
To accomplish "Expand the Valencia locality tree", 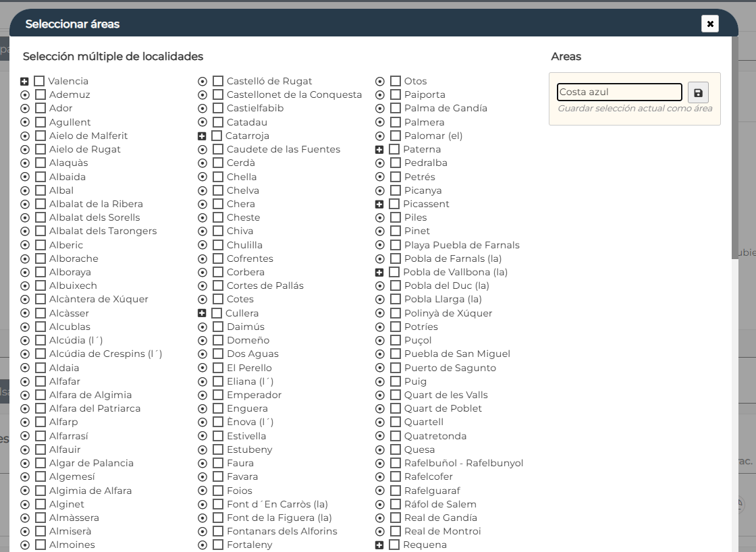I will (24, 82).
